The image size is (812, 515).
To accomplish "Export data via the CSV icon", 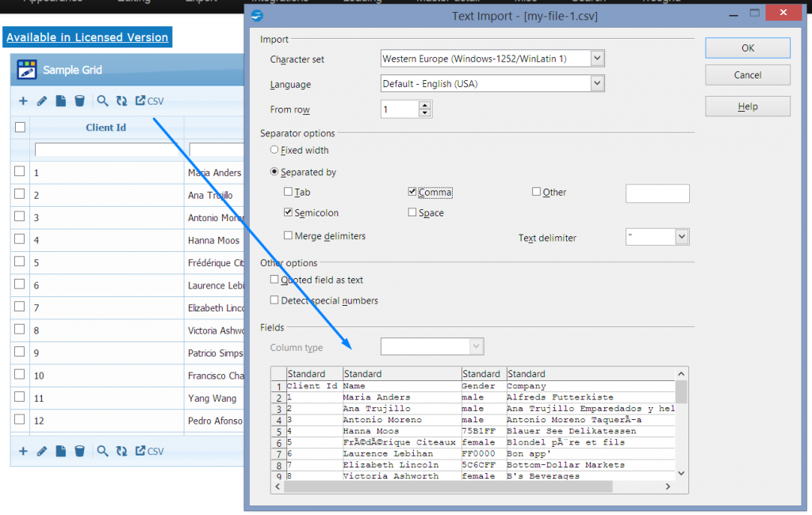I will click(144, 101).
